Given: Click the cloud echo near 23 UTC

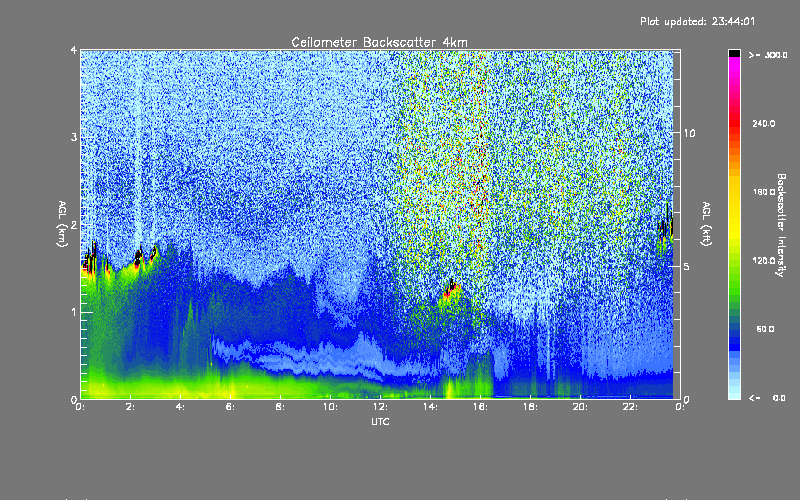Looking at the screenshot, I should [x=665, y=227].
